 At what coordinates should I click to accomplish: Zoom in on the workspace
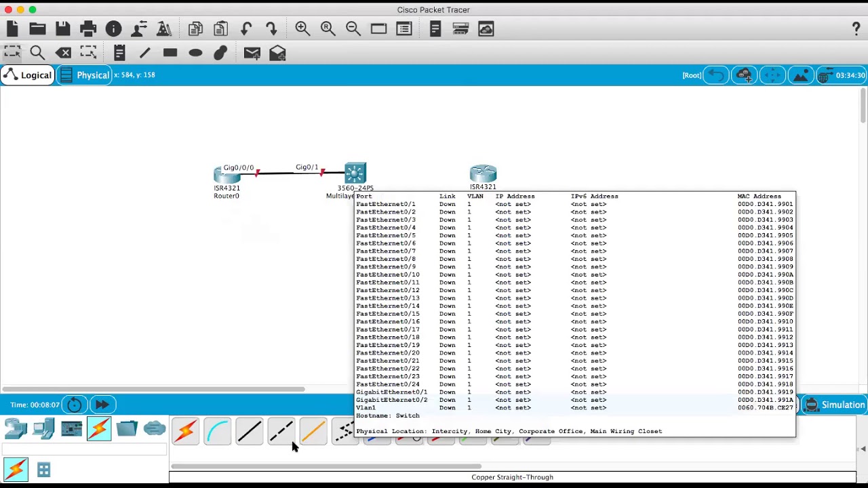302,28
